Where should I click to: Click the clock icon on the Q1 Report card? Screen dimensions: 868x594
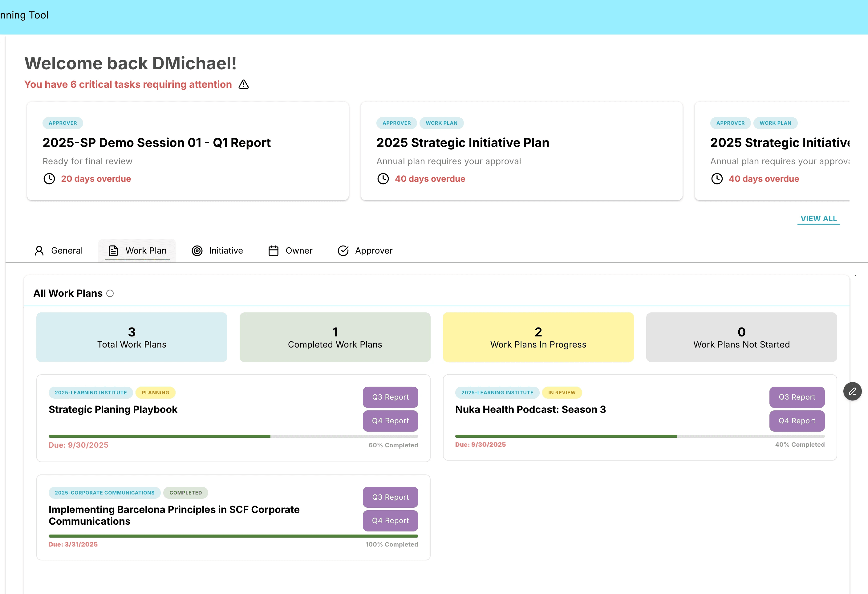(x=49, y=179)
